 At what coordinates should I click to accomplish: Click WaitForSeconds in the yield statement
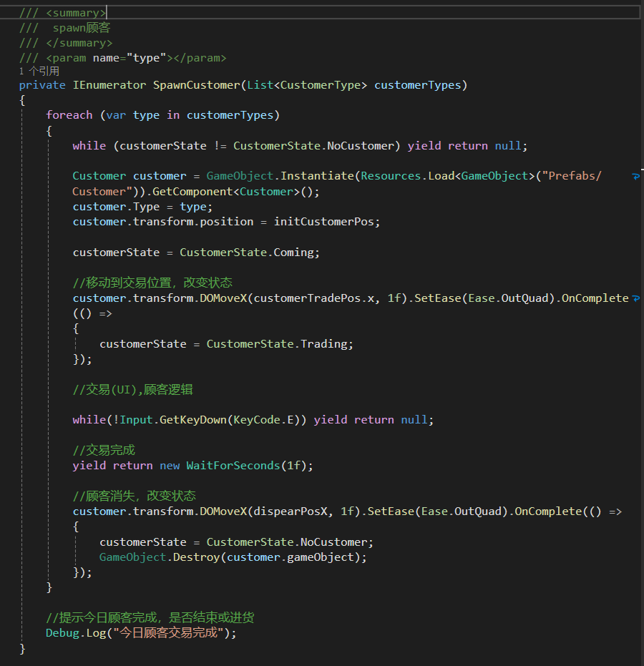[233, 466]
